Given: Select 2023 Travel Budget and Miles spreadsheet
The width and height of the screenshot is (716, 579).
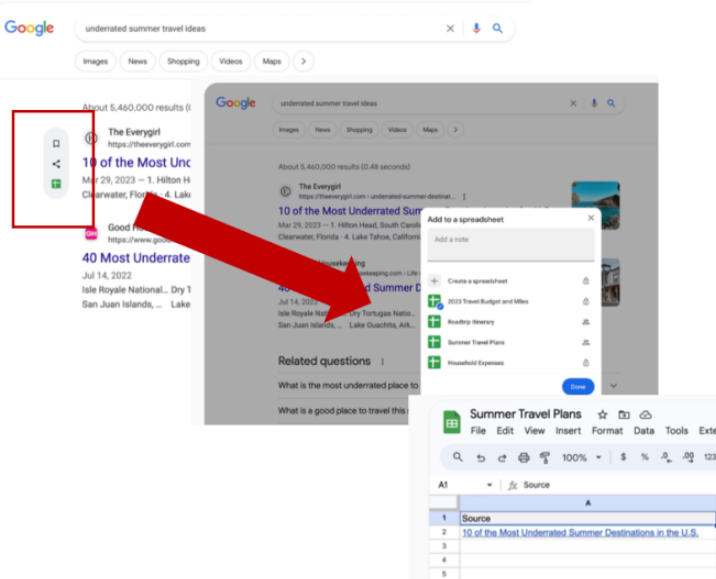Looking at the screenshot, I should [510, 301].
